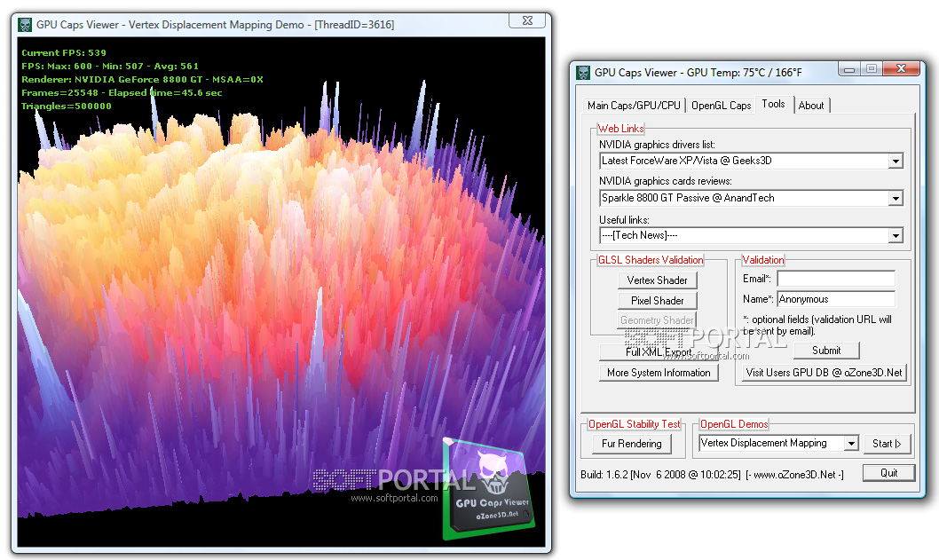Start the Fur Rendering stability test

[631, 444]
